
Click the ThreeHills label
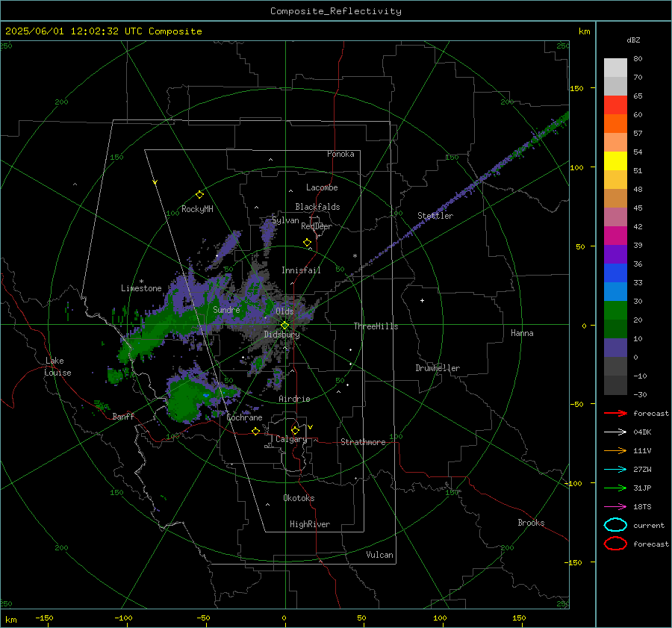tap(376, 326)
